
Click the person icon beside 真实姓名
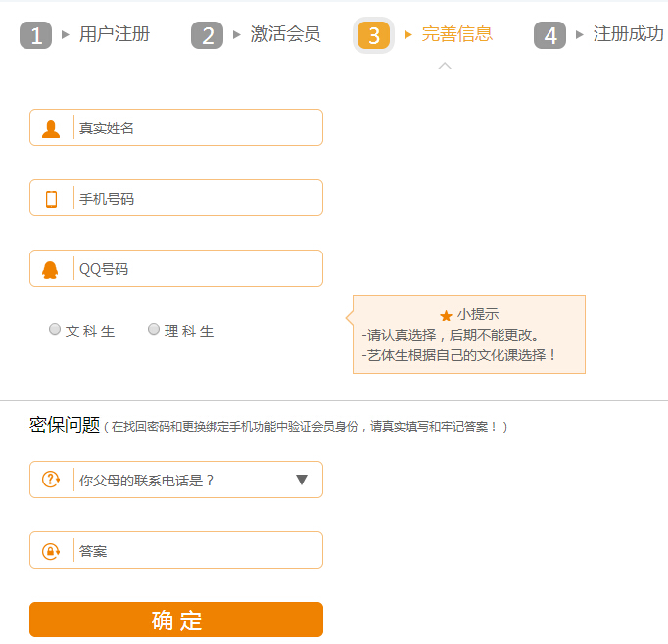click(x=51, y=128)
